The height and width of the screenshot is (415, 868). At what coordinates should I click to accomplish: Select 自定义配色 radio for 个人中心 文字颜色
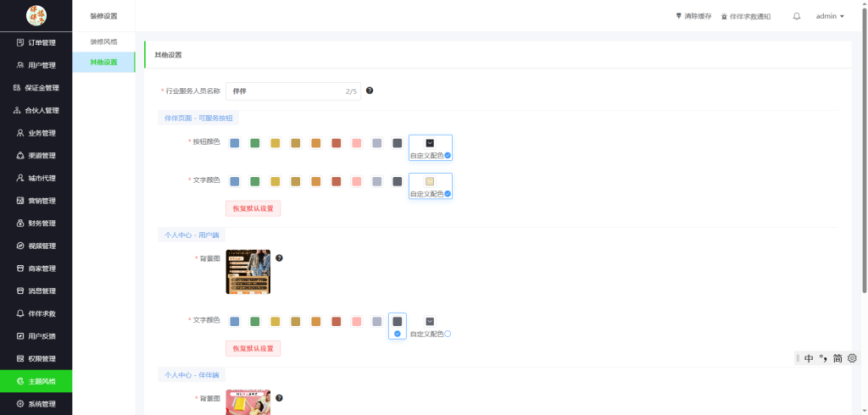pyautogui.click(x=448, y=334)
